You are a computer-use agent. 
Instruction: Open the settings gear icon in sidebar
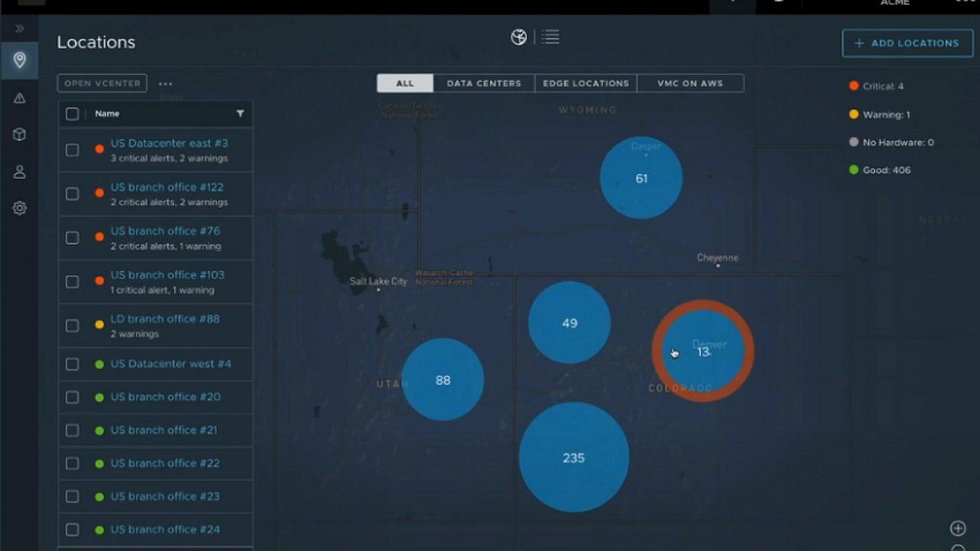(x=20, y=208)
